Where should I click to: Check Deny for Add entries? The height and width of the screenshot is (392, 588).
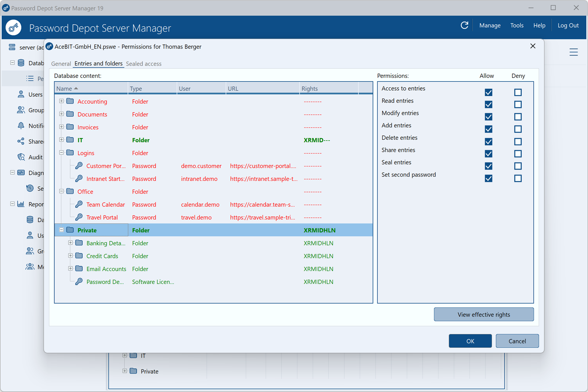518,129
